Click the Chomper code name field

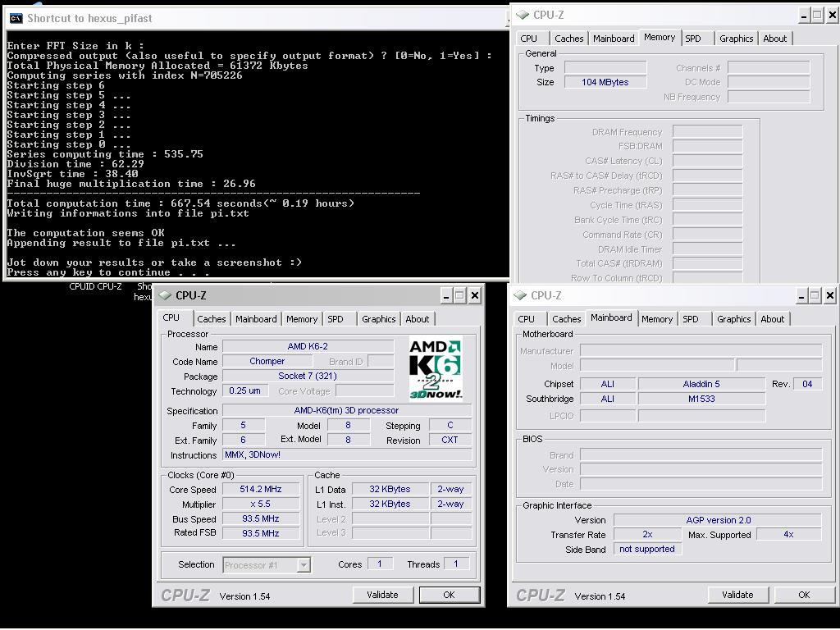coord(267,361)
